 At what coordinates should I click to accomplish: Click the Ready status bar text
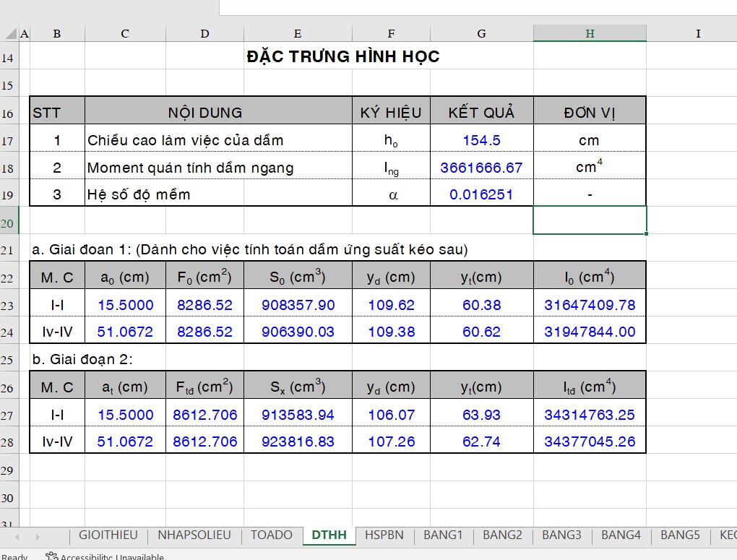click(14, 556)
